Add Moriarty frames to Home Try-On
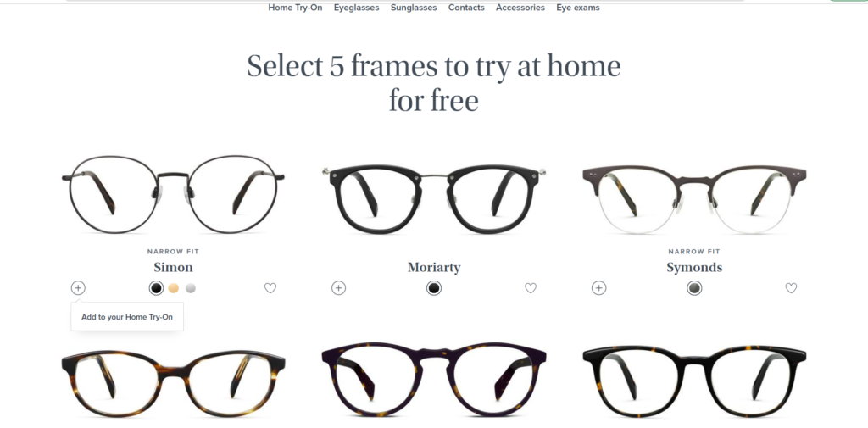Screen dimensions: 868x428 point(339,288)
